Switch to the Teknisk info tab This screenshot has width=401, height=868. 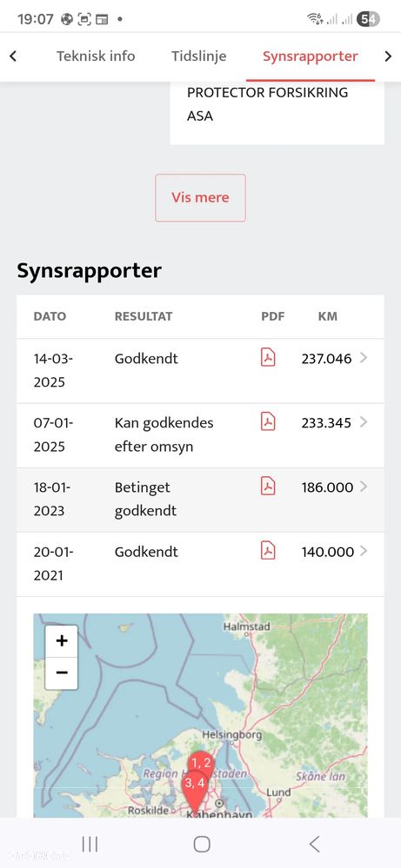pyautogui.click(x=96, y=56)
